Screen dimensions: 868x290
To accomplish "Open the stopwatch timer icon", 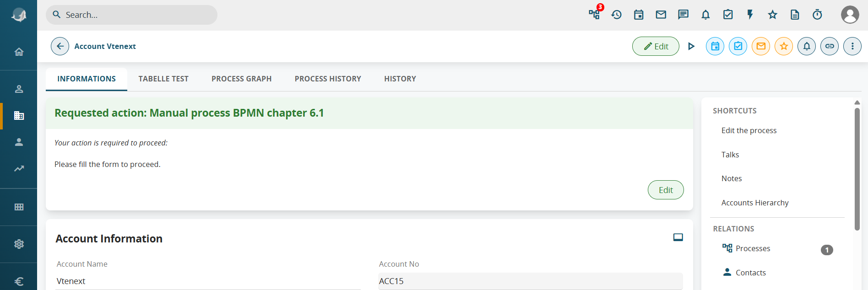I will pos(817,15).
